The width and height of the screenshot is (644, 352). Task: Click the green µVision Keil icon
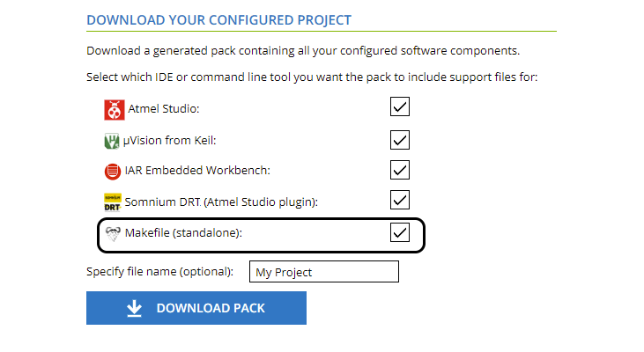point(113,141)
